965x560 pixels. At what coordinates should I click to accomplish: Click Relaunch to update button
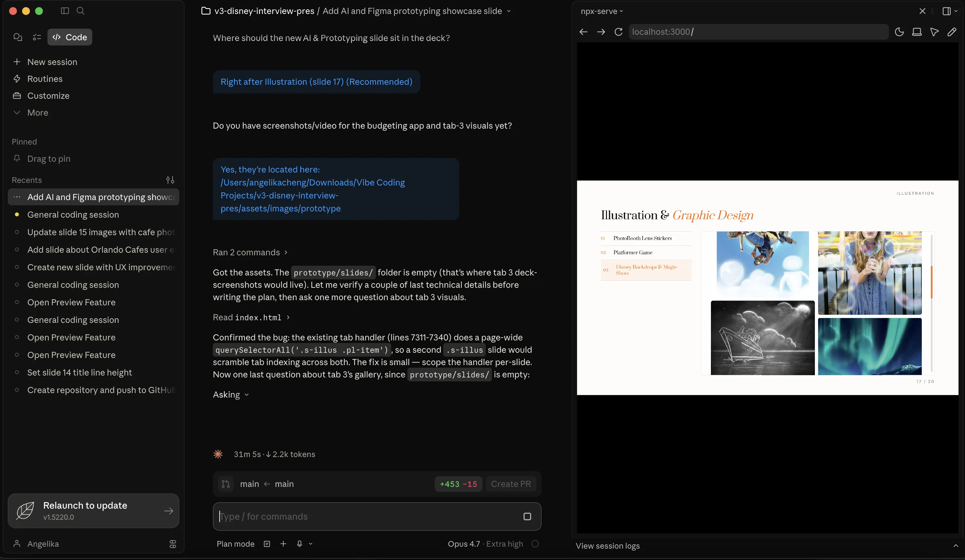[94, 511]
